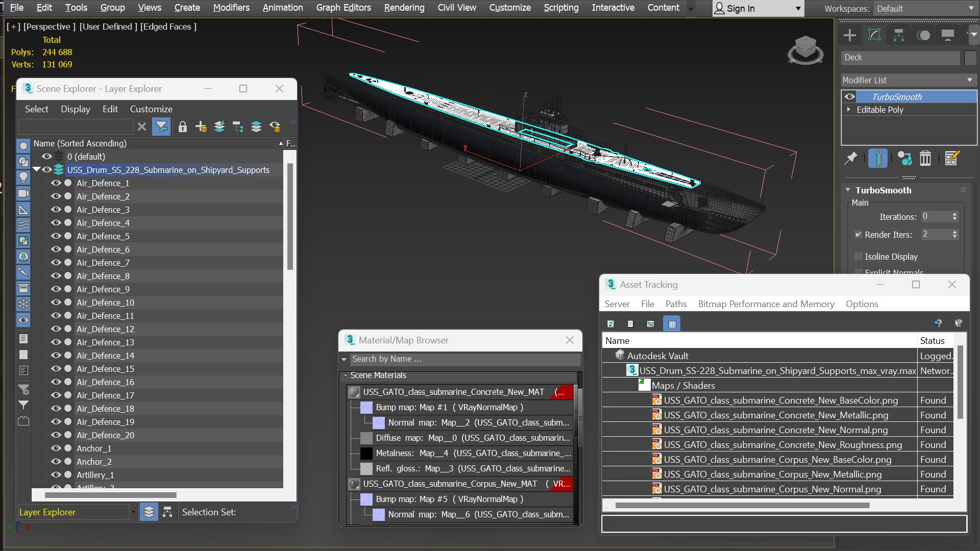Open the Sign In dropdown
The image size is (980, 551).
pyautogui.click(x=757, y=9)
